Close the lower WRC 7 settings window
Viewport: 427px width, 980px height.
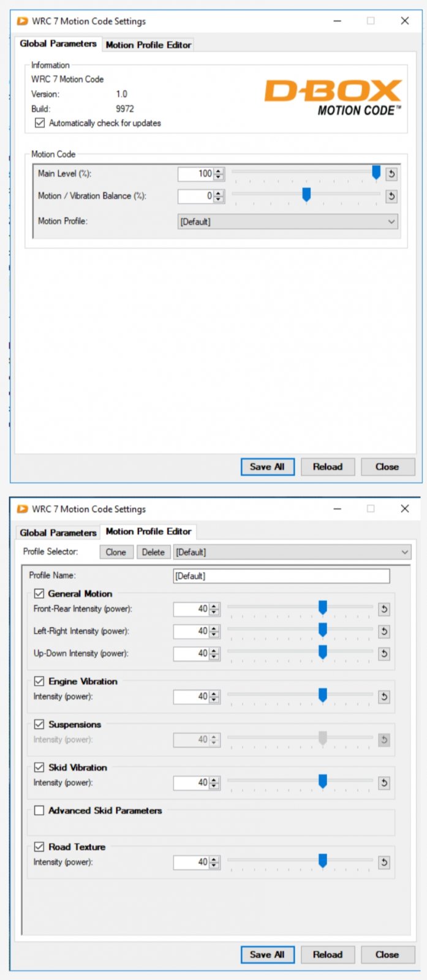click(404, 509)
